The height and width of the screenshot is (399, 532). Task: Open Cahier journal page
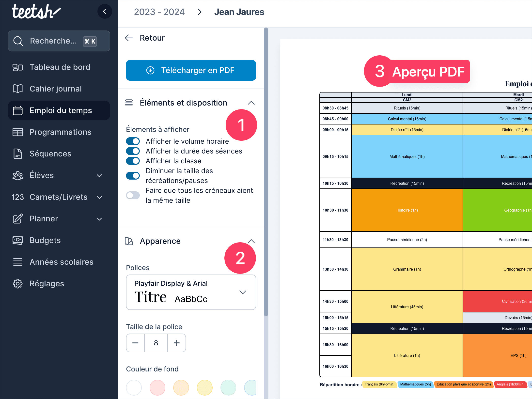coord(59,89)
